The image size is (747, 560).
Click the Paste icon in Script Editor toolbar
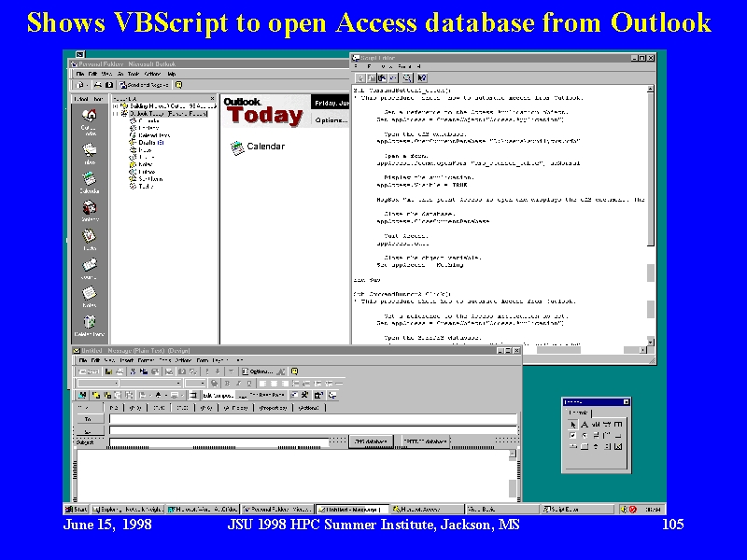coord(382,77)
